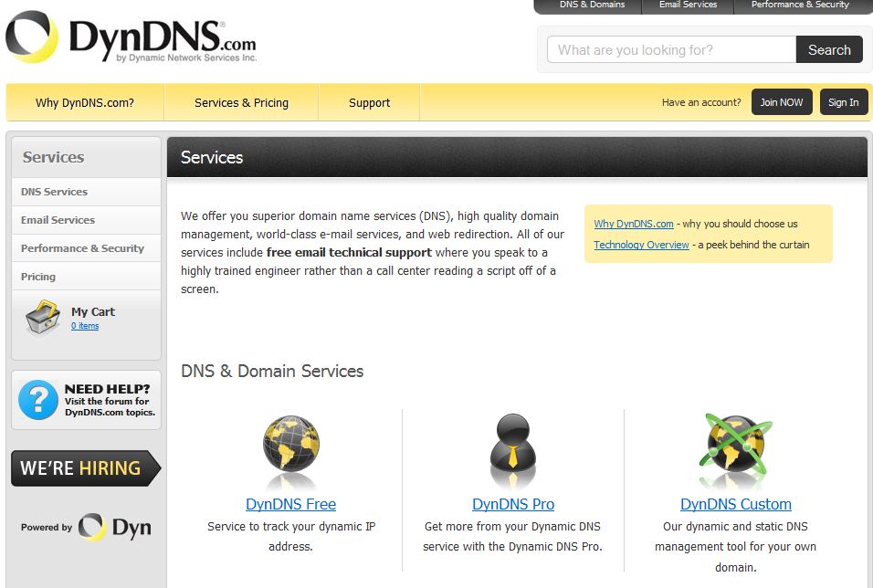Click the 'DNS & Domain Services' heading
The width and height of the screenshot is (873, 588).
coord(272,372)
